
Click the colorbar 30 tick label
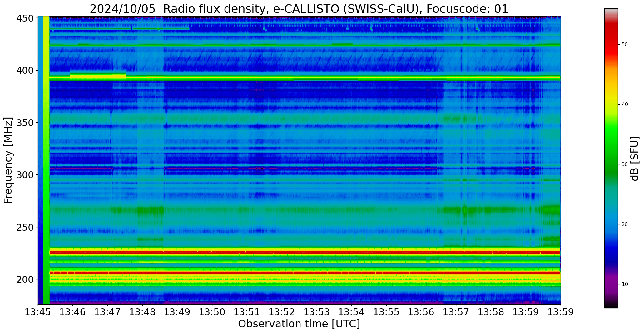[x=625, y=164]
